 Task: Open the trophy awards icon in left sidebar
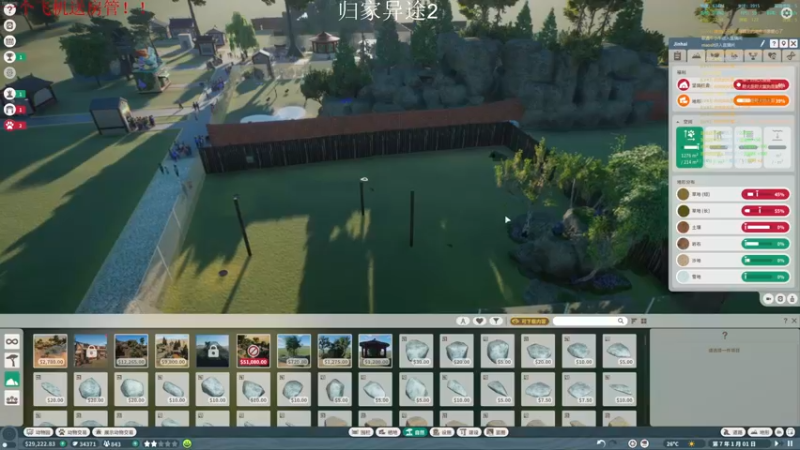pyautogui.click(x=9, y=57)
